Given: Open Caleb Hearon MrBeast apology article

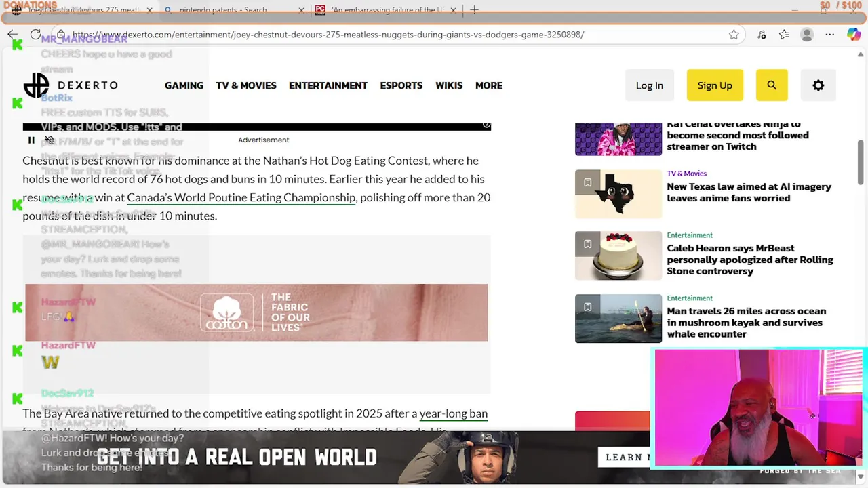Looking at the screenshot, I should [x=750, y=260].
